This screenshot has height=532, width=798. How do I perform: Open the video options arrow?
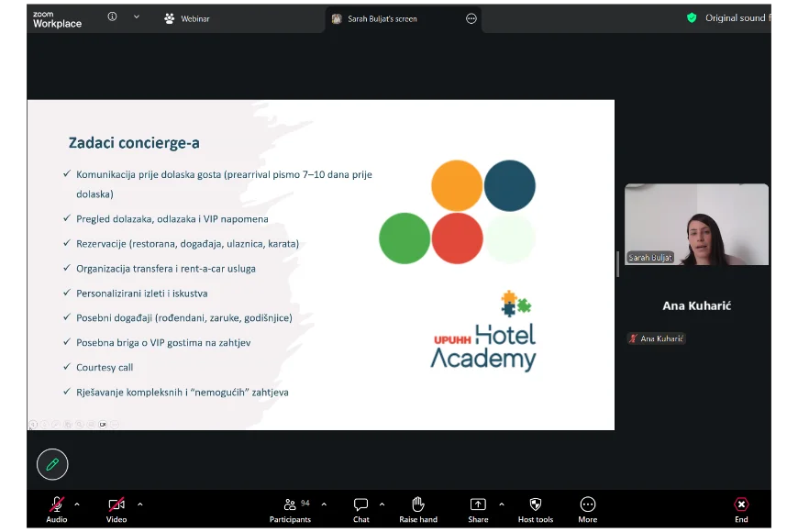pyautogui.click(x=139, y=504)
